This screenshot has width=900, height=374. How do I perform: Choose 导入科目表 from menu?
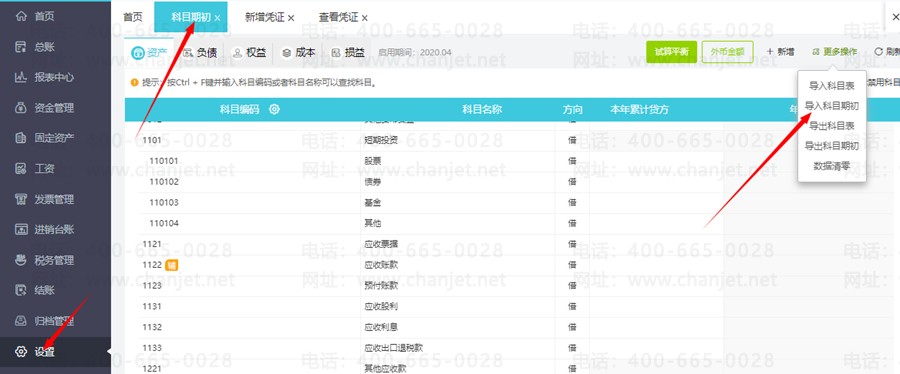point(832,86)
